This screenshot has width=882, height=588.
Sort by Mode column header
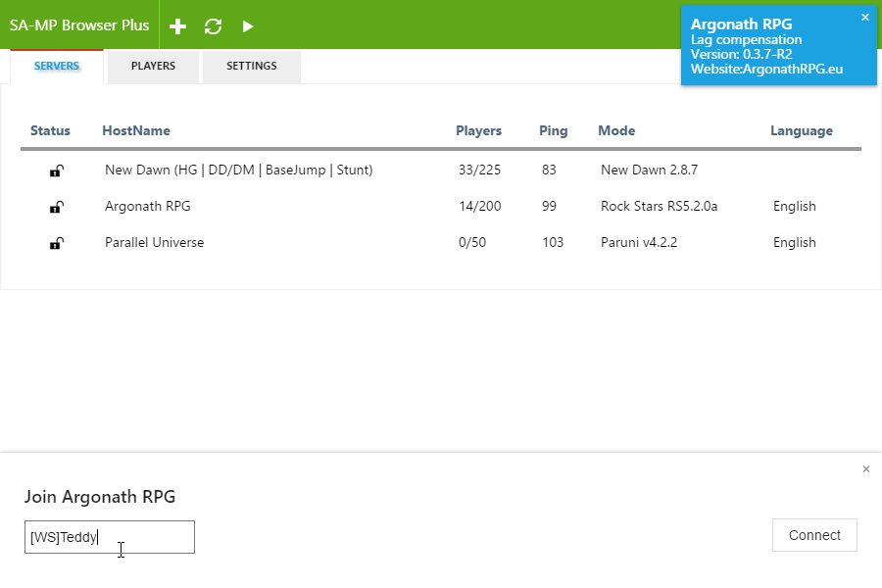tap(616, 130)
